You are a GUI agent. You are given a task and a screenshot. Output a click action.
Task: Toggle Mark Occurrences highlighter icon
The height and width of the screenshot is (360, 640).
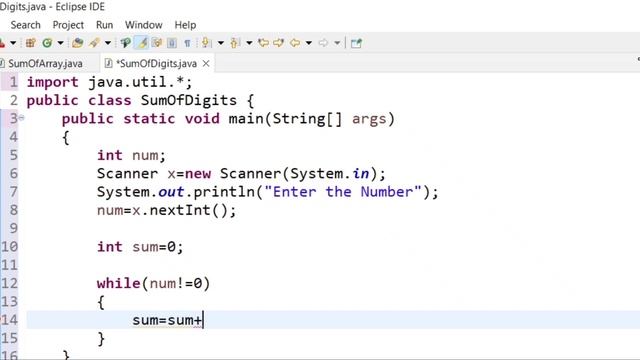point(142,43)
